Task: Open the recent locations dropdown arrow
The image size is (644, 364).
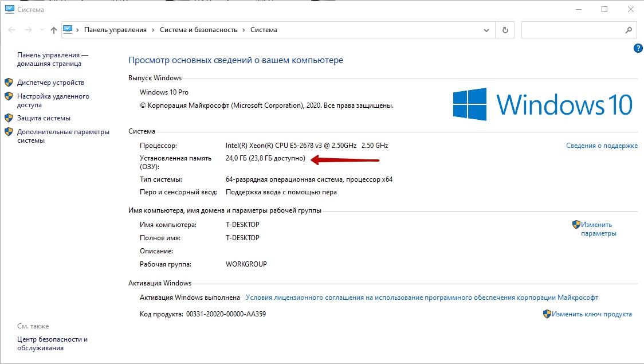Action: (x=41, y=30)
